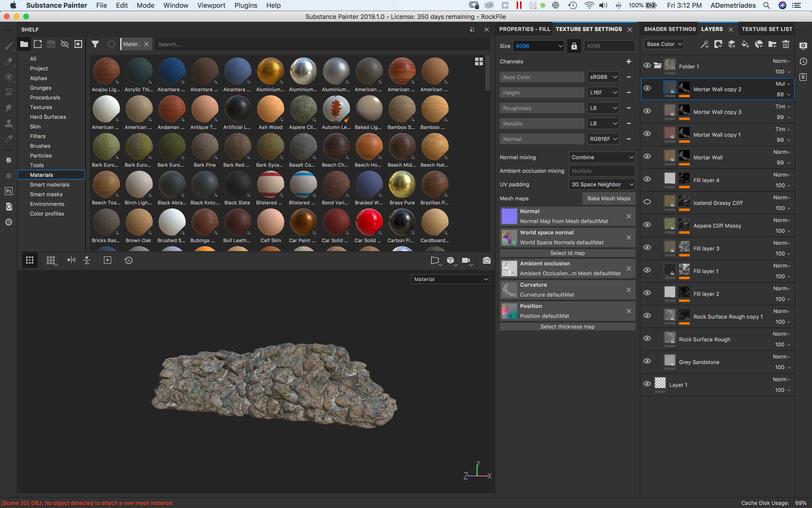Open the Normal mixing Combine dropdown
Screen dimensions: 812x508
pyautogui.click(x=602, y=157)
